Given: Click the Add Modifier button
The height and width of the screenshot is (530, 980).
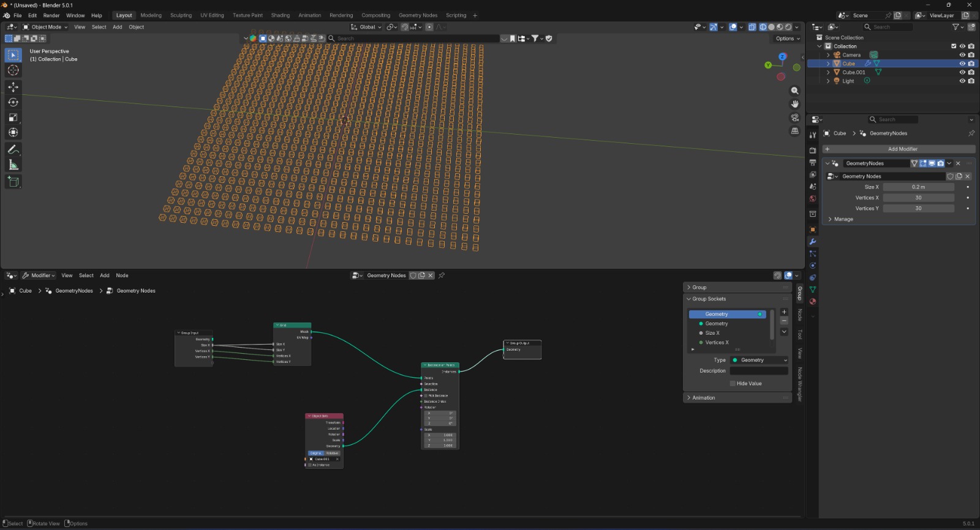Looking at the screenshot, I should coord(902,149).
